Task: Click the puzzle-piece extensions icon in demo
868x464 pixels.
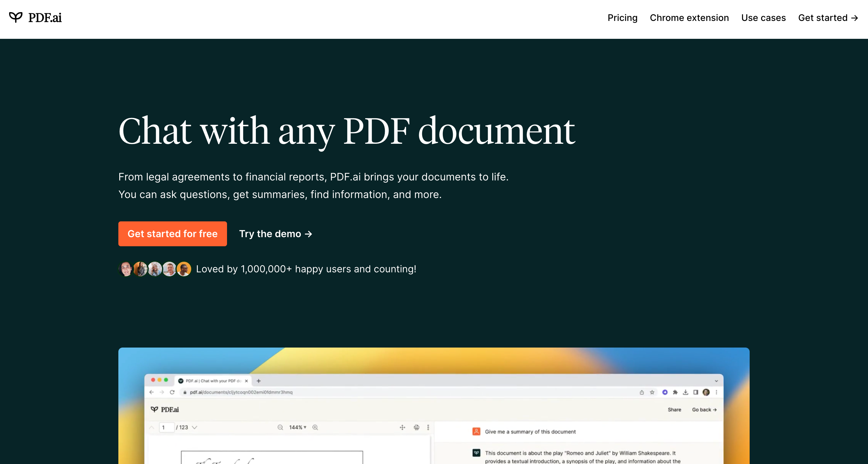Action: (x=675, y=392)
